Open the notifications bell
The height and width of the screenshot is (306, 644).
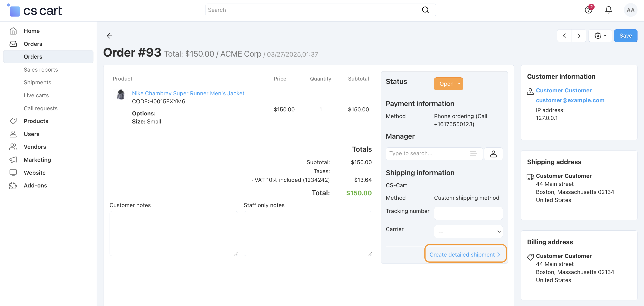coord(608,10)
